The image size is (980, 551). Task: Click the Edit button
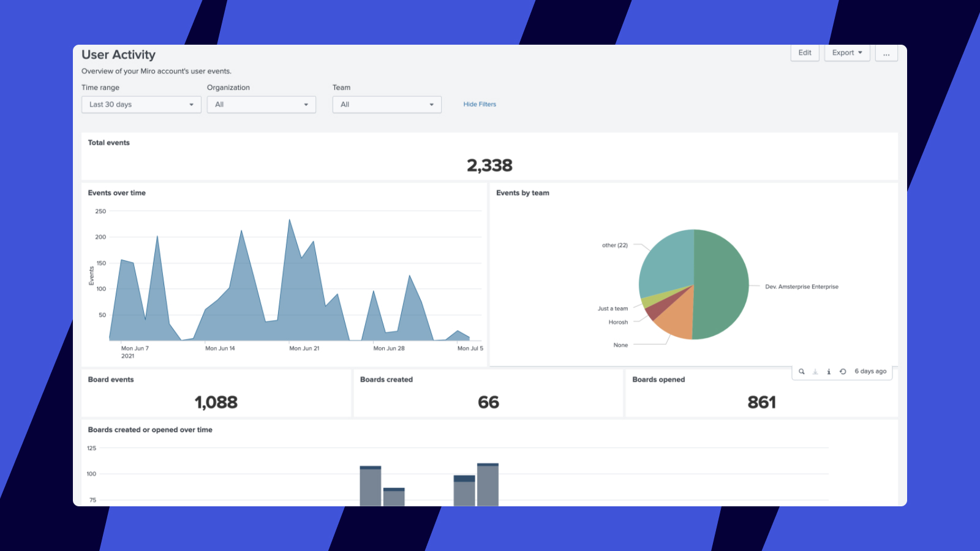coord(805,53)
